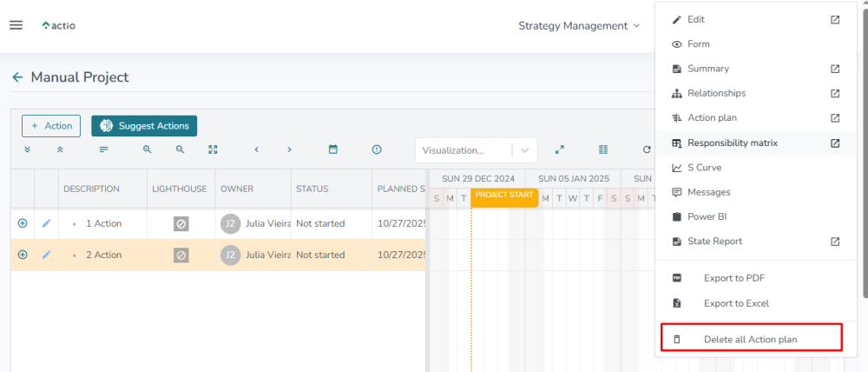This screenshot has height=372, width=868.
Task: Edit row 1 Action with pencil icon
Action: pyautogui.click(x=47, y=223)
